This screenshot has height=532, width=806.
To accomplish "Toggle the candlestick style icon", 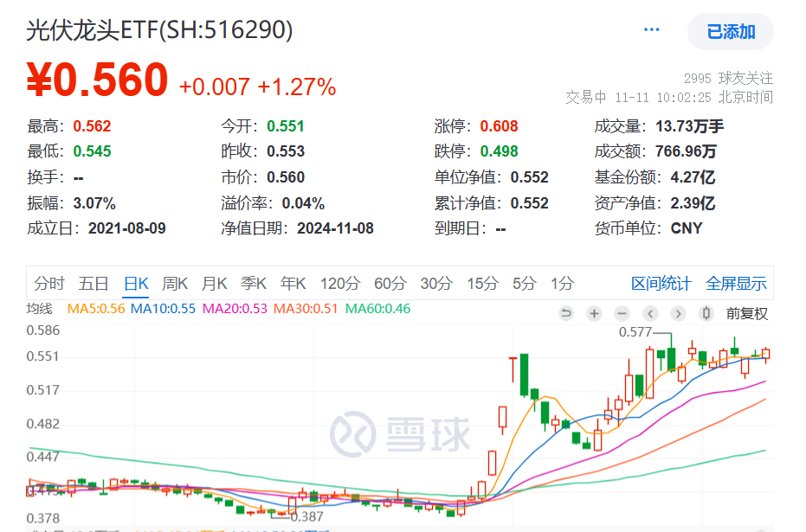I will click(706, 313).
